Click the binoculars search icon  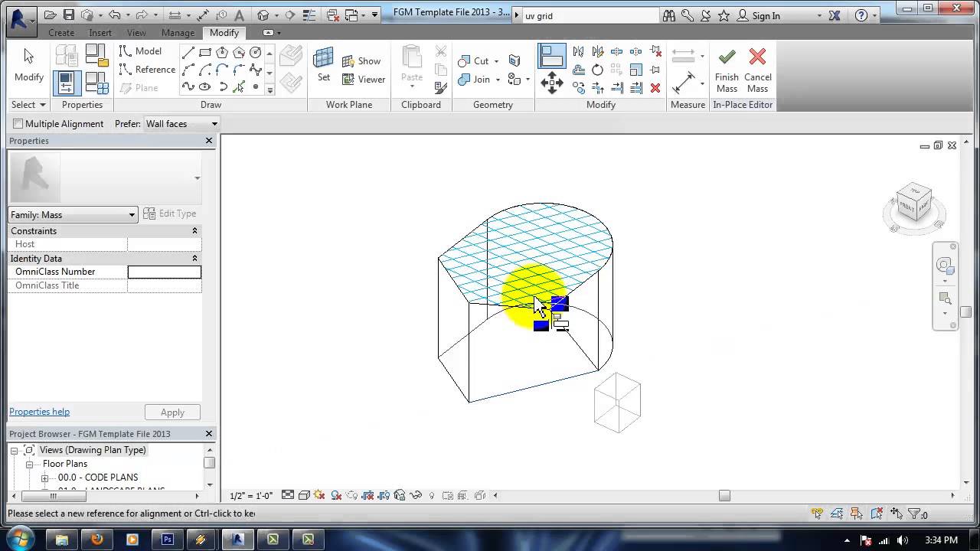(x=669, y=15)
